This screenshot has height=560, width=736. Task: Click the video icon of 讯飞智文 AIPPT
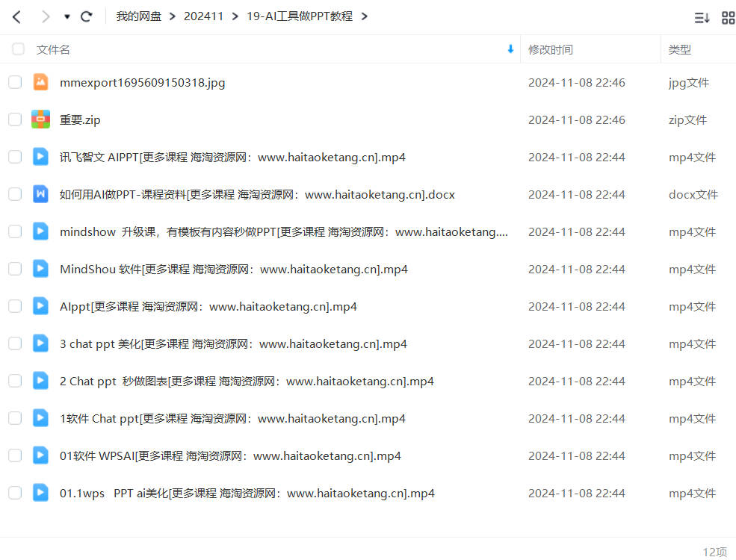point(41,157)
